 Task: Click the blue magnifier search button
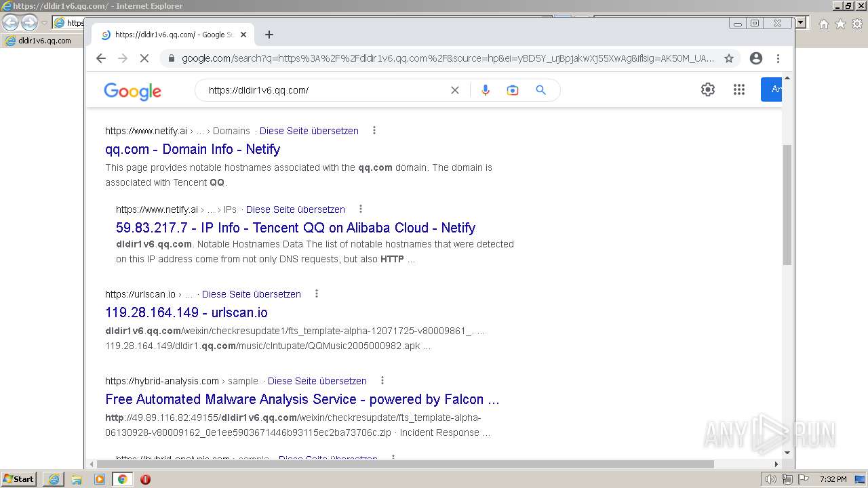[540, 90]
